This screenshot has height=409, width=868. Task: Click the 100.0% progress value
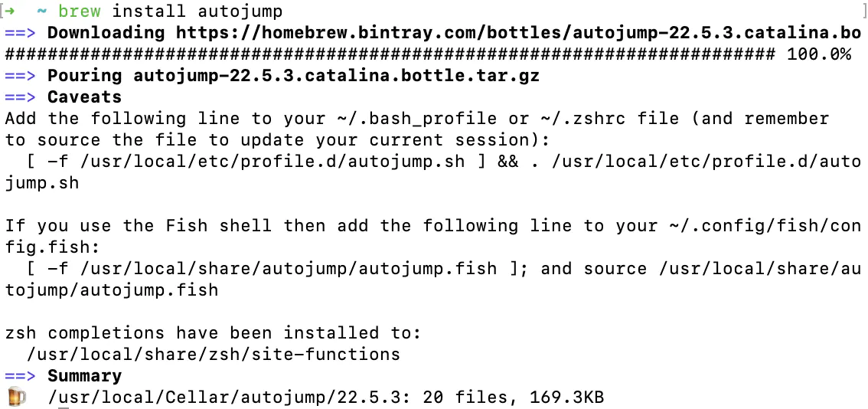click(819, 54)
